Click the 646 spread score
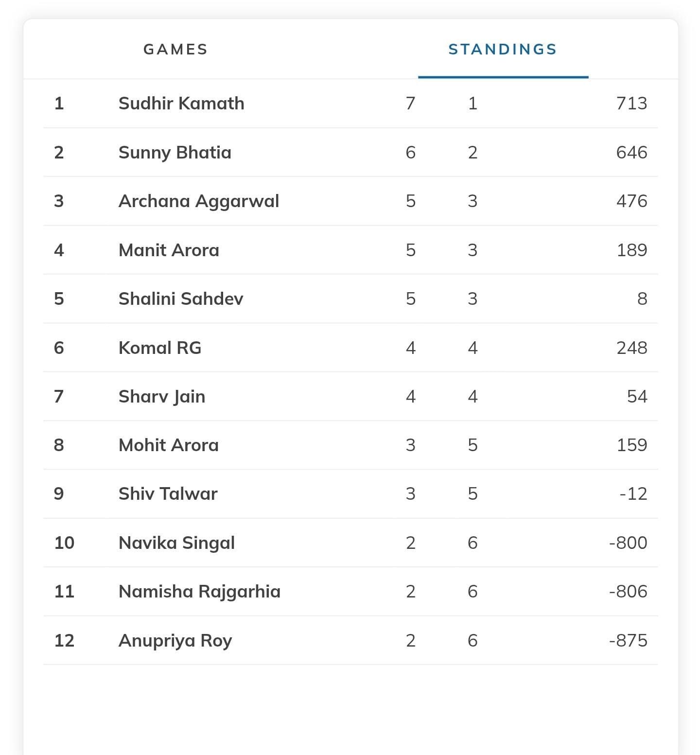 pyautogui.click(x=631, y=152)
